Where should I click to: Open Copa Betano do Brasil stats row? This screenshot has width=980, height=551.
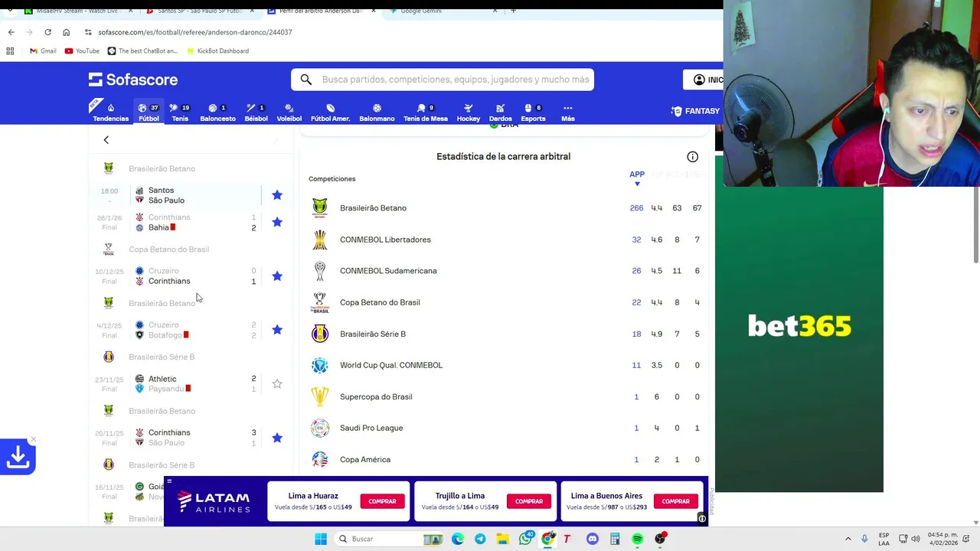[505, 302]
